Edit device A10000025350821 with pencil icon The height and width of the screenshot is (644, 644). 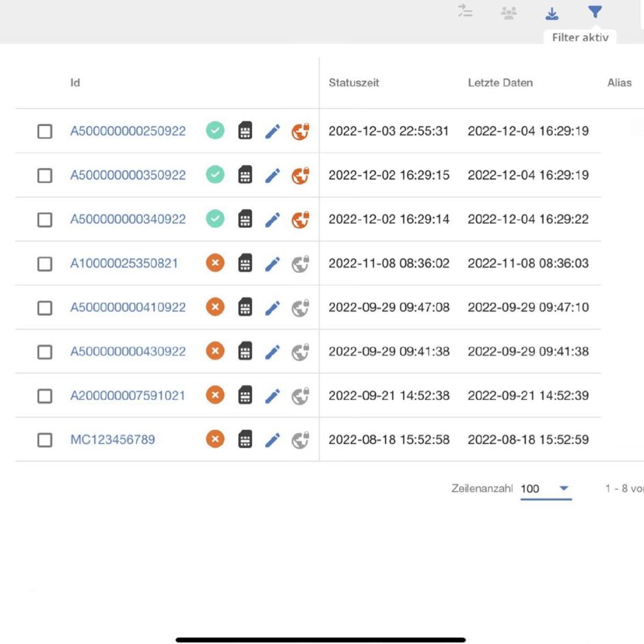tap(272, 264)
